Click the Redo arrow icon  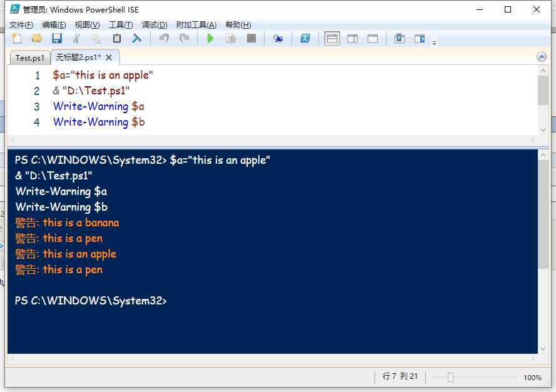tap(184, 38)
